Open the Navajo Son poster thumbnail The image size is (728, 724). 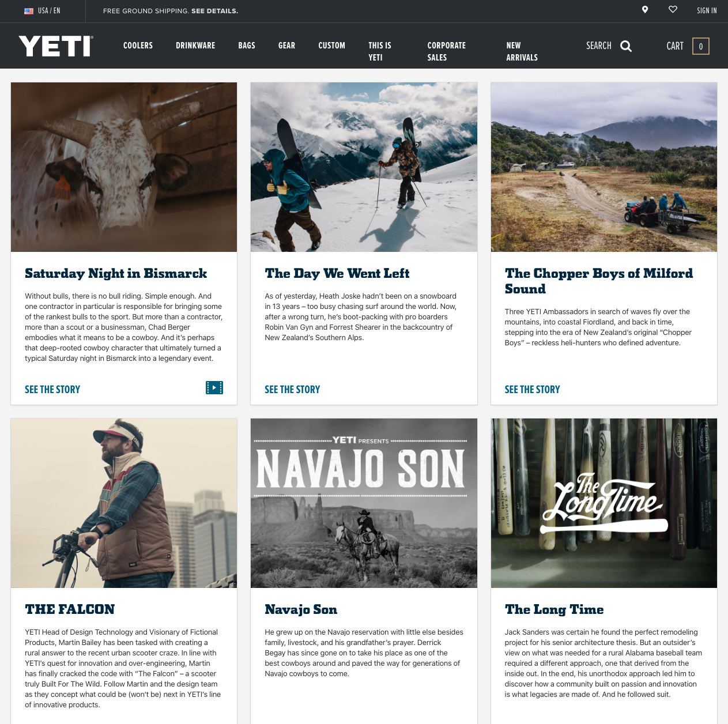click(x=364, y=503)
